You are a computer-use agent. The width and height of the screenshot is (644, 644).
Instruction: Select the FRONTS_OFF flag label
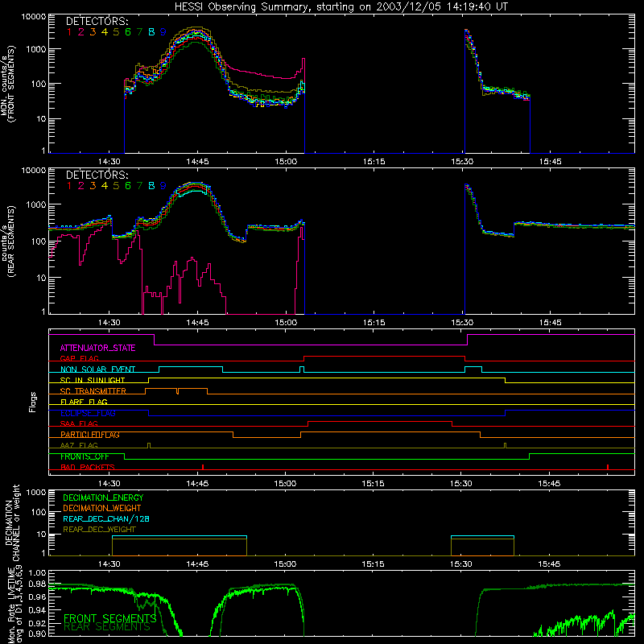click(85, 456)
